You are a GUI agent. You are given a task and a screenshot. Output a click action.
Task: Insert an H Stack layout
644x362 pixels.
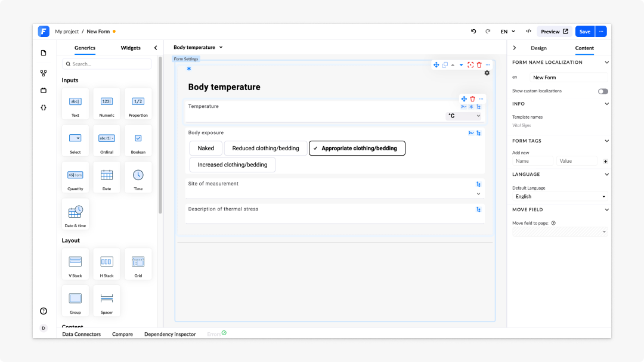[x=107, y=264]
